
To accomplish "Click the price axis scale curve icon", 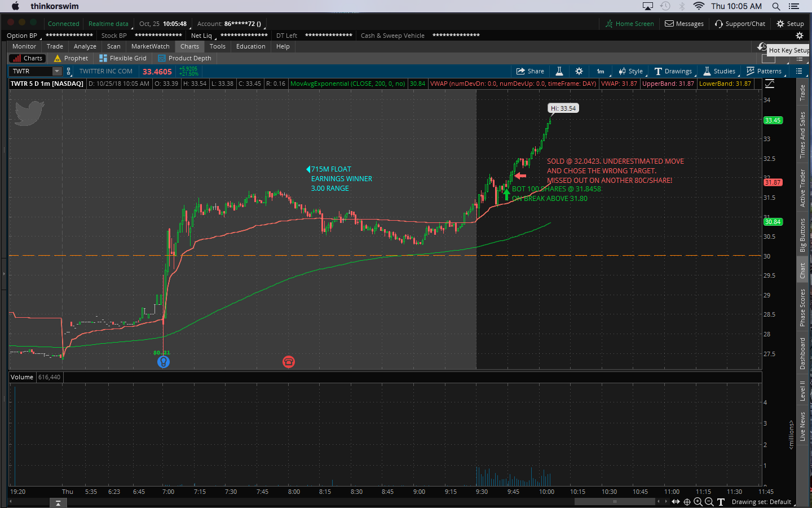I will 770,84.
